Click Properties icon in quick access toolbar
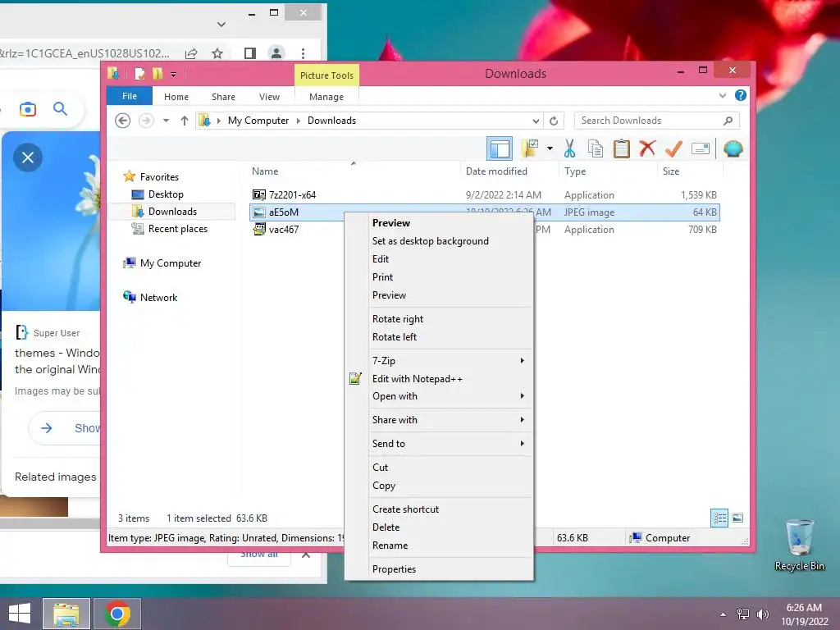 tap(139, 73)
